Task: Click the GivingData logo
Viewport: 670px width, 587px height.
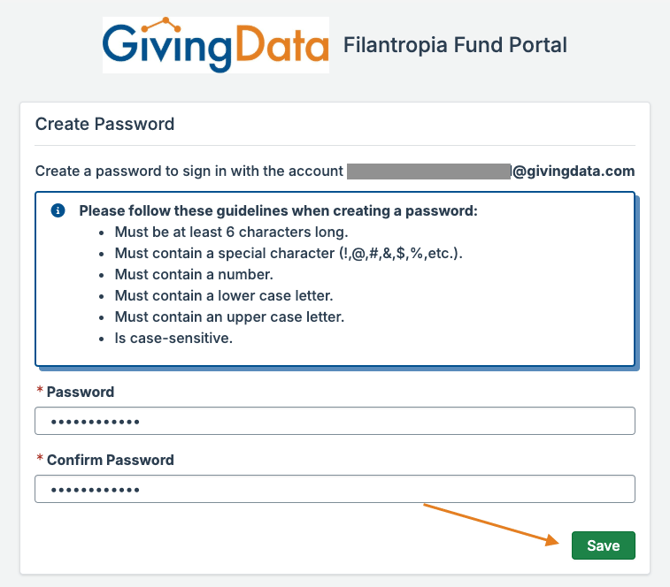Action: point(216,44)
